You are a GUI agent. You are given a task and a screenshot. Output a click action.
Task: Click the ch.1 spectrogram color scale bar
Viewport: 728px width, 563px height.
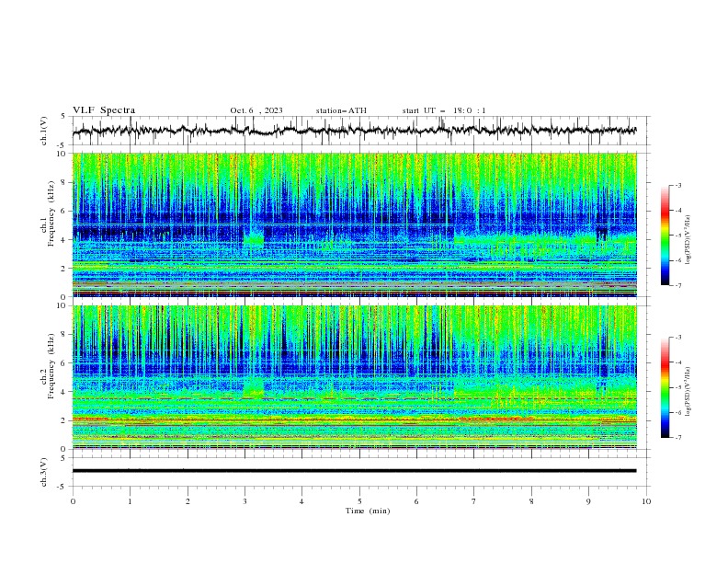click(x=665, y=236)
